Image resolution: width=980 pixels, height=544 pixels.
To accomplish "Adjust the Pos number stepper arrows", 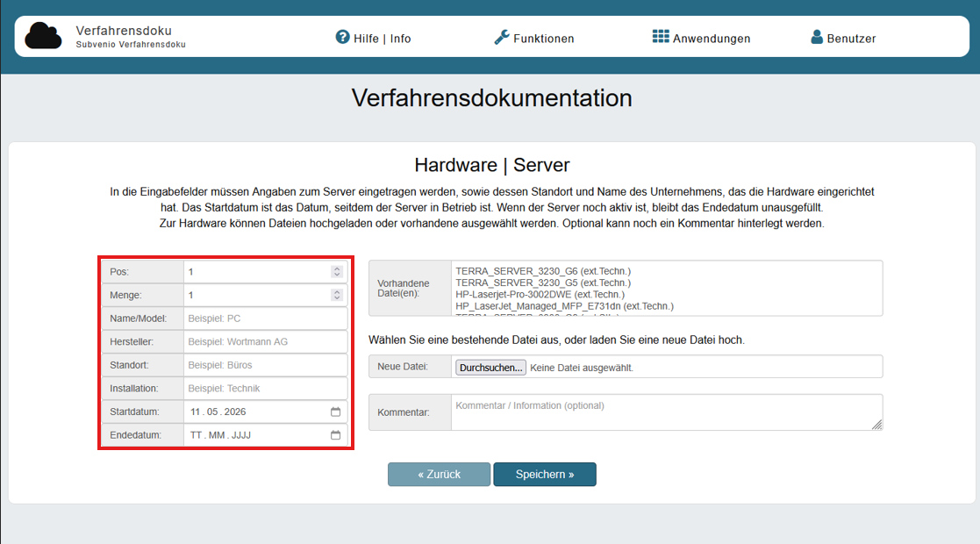I will [337, 271].
